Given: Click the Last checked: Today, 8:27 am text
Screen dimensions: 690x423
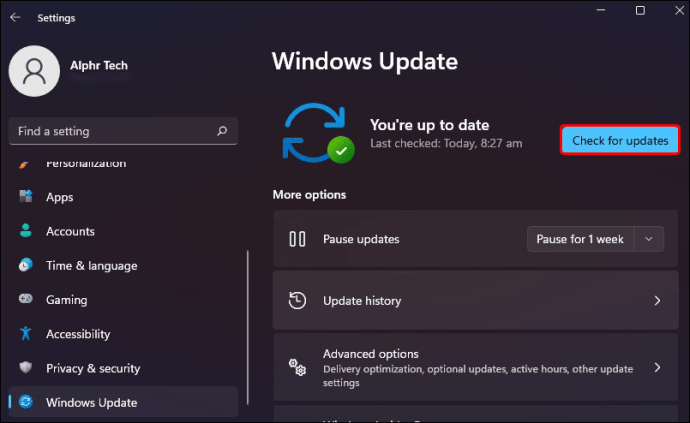Looking at the screenshot, I should (446, 143).
